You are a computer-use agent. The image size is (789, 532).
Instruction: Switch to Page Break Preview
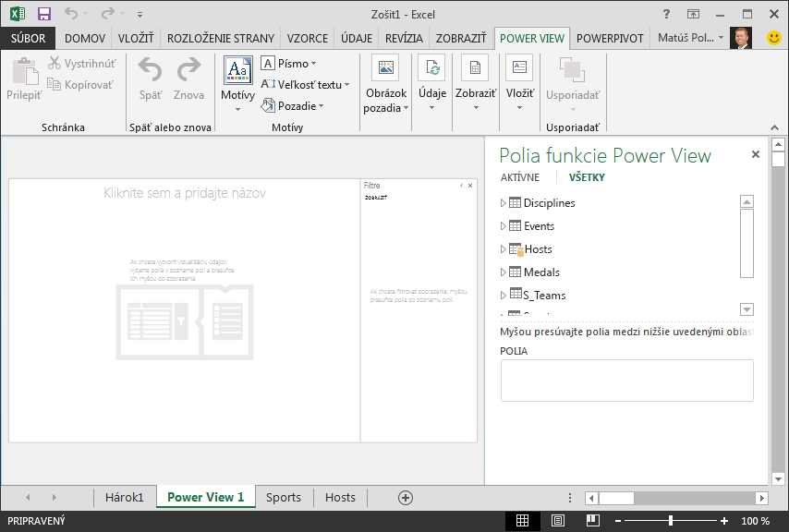[593, 521]
